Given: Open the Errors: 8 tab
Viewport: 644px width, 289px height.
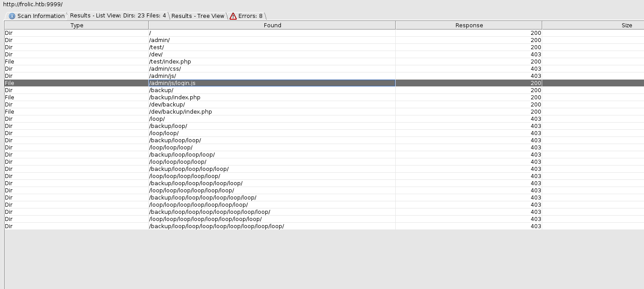Looking at the screenshot, I should (250, 16).
